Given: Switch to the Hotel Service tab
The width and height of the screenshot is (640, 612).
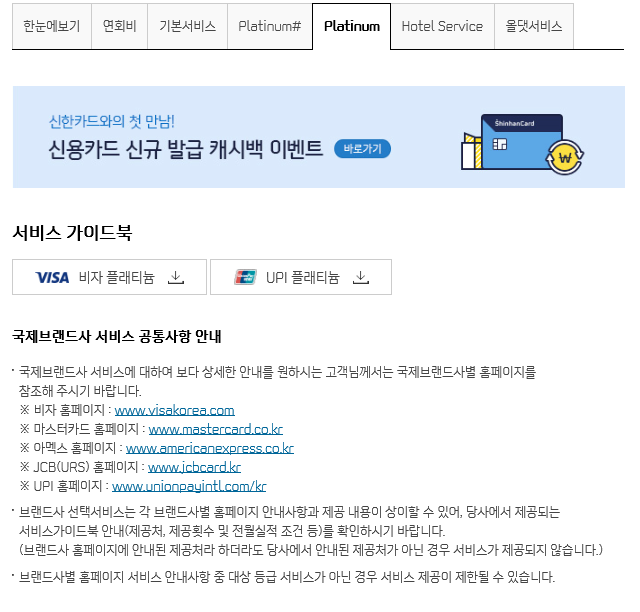Looking at the screenshot, I should pos(442,26).
